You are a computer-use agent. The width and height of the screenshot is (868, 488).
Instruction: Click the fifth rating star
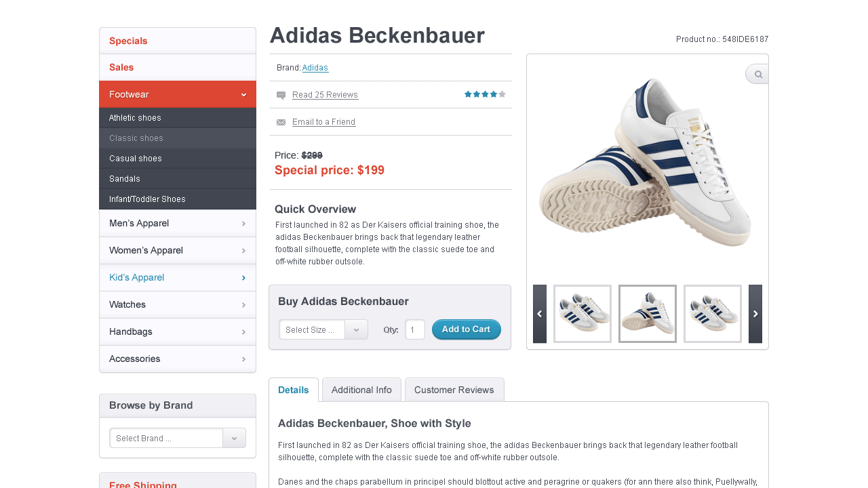coord(502,94)
